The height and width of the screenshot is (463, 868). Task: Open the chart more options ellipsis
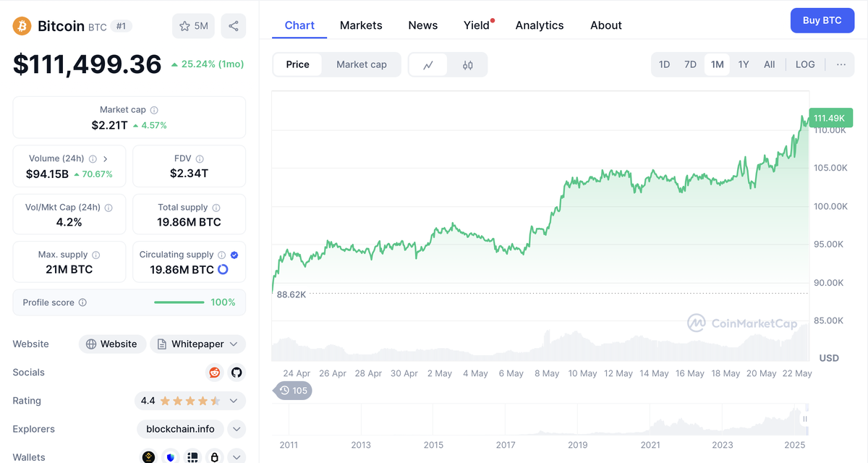click(841, 64)
